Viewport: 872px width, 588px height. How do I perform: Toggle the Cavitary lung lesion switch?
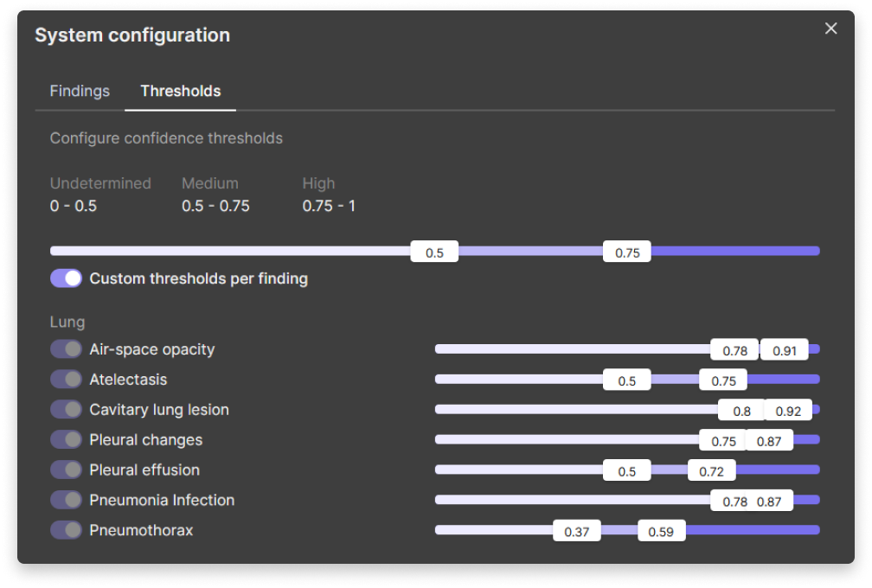pyautogui.click(x=66, y=410)
